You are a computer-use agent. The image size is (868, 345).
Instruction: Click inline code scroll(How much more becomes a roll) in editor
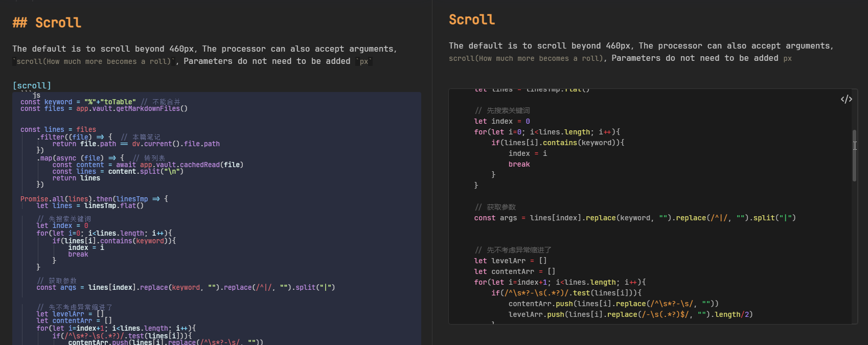[x=94, y=61]
